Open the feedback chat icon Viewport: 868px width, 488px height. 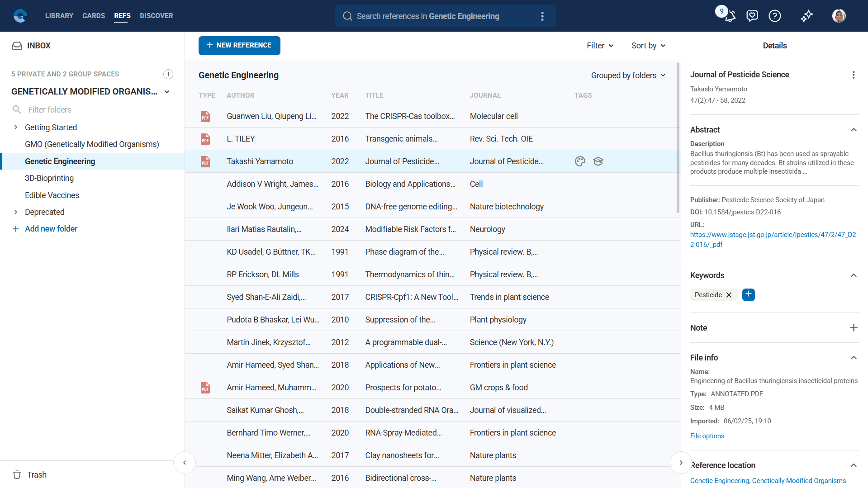752,16
